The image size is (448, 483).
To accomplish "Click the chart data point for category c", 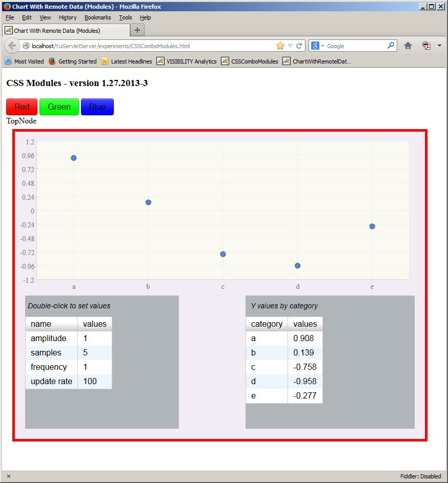I will click(223, 254).
